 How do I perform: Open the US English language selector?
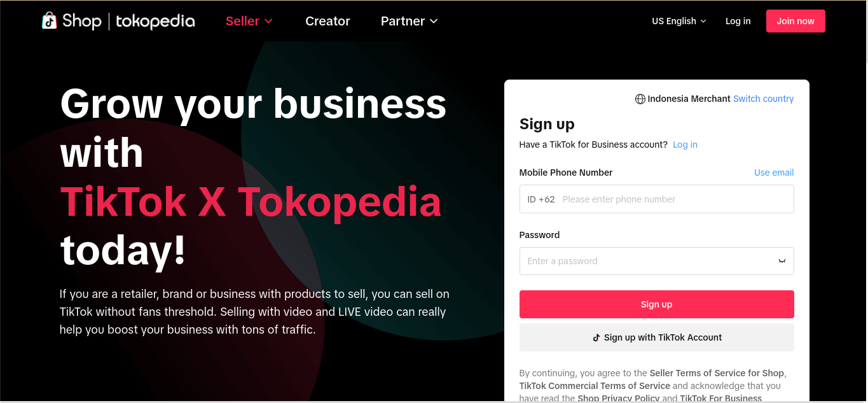point(679,21)
